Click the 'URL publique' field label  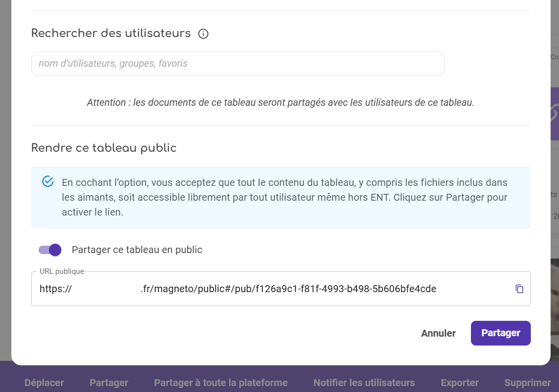[x=62, y=271]
